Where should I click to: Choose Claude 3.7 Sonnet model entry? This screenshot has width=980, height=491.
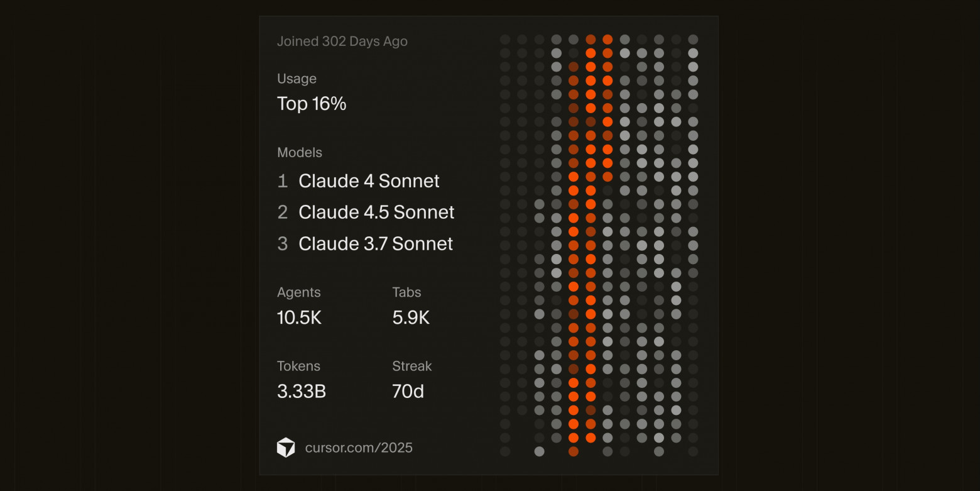point(376,244)
